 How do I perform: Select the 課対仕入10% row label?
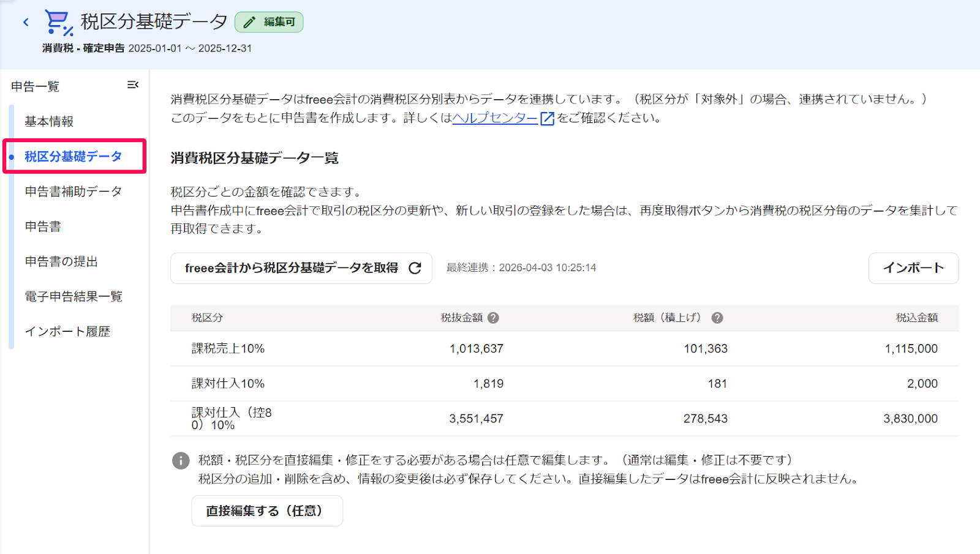tap(228, 383)
